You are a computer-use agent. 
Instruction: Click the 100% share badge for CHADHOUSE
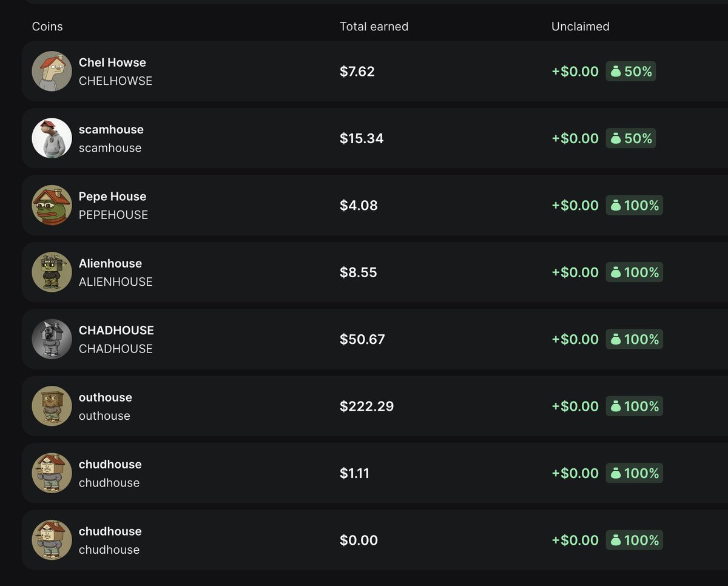point(635,339)
